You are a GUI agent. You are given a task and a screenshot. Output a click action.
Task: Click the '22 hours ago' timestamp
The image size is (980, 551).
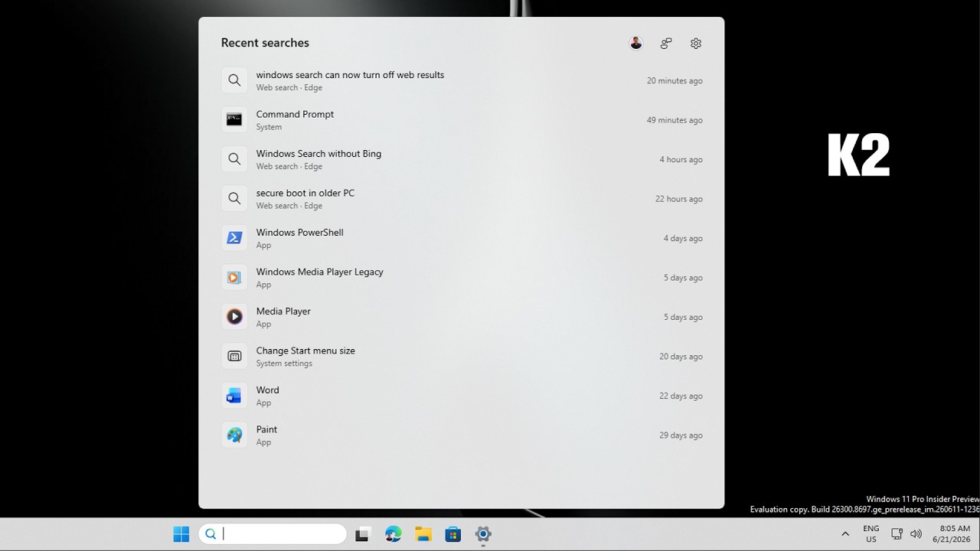click(x=678, y=199)
